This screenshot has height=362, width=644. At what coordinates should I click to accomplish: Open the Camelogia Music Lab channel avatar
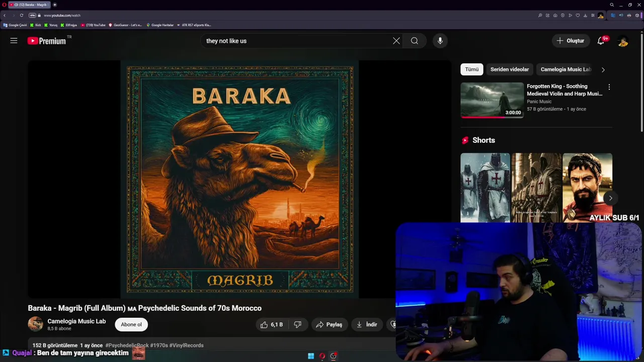[35, 324]
